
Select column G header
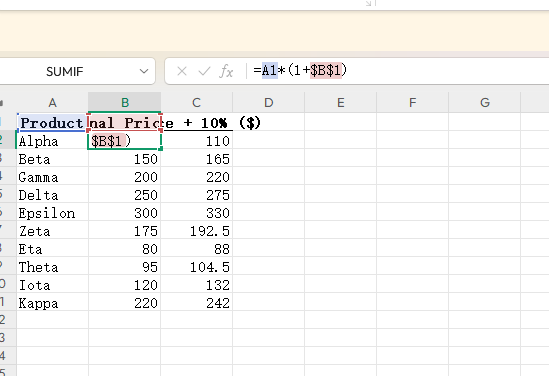point(485,103)
